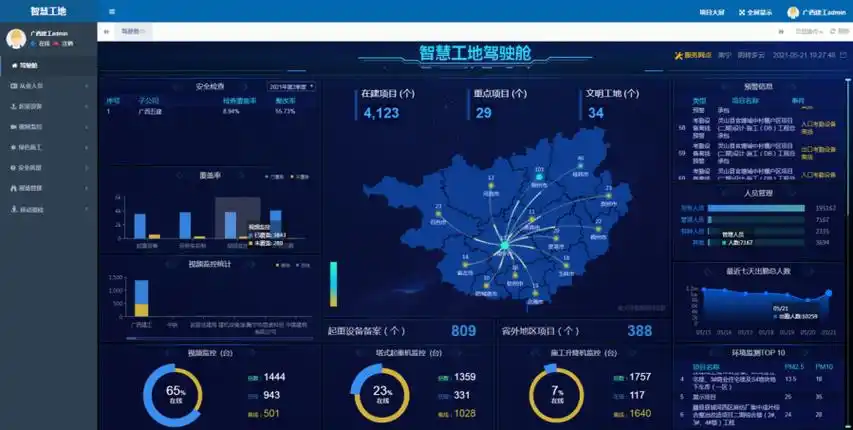Viewport: 853px width, 430px height.
Task: Click the 省外地区项目 count 388
Action: (639, 331)
